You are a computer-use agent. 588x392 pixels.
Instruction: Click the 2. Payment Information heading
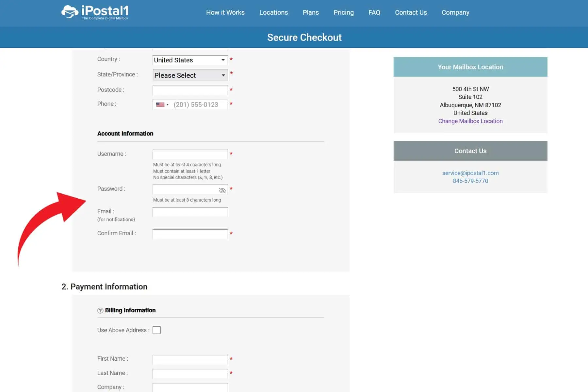pos(105,287)
